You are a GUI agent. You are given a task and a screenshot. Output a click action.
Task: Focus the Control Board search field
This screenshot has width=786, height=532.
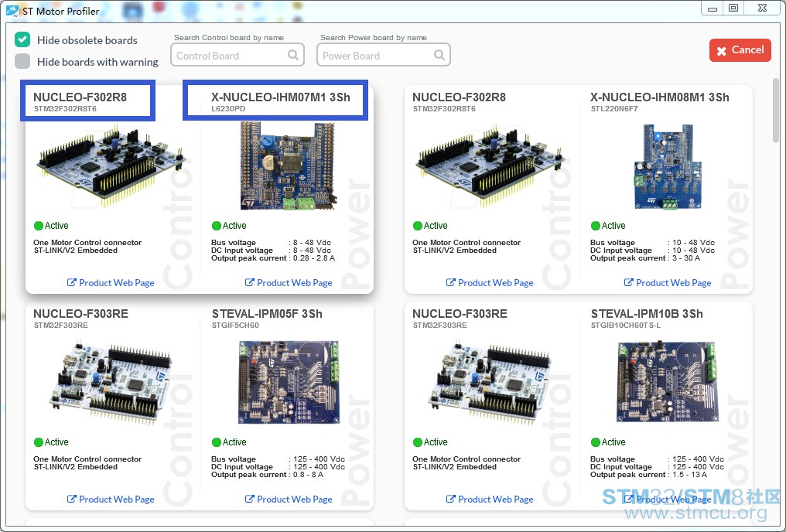[x=237, y=55]
